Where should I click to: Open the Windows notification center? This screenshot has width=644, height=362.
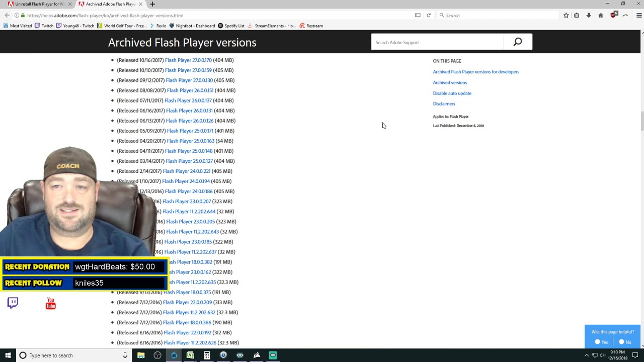635,355
